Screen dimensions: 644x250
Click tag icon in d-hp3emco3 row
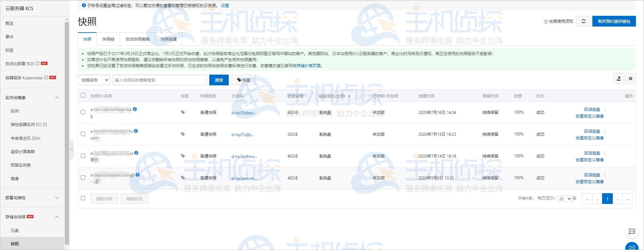[183, 178]
